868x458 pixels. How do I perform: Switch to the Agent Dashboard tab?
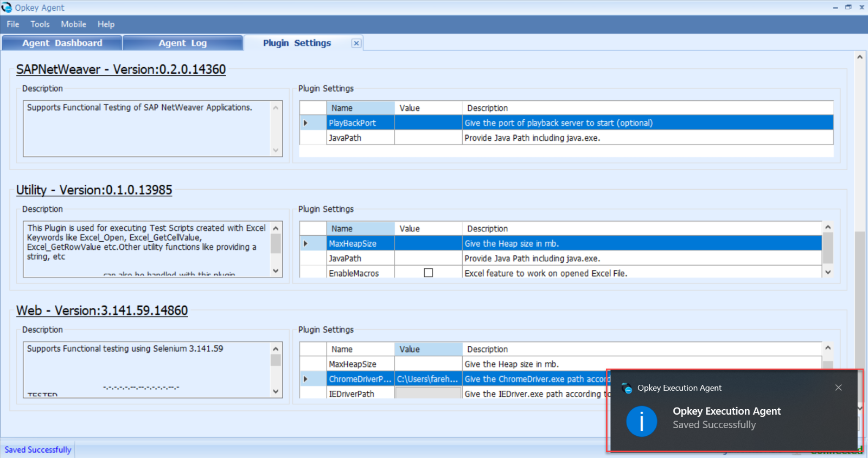[62, 43]
